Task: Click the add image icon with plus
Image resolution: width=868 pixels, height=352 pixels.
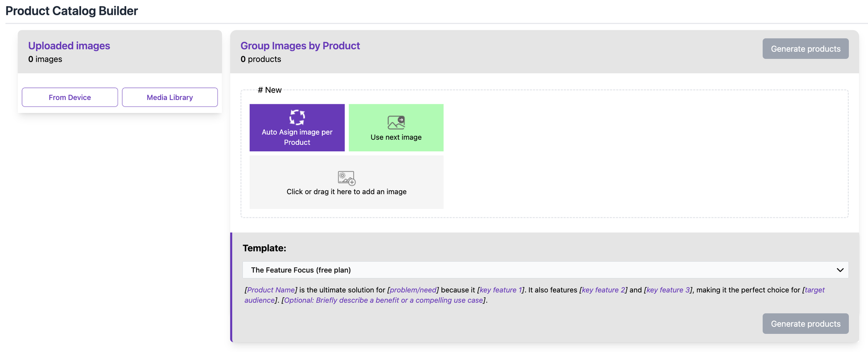Action: [346, 178]
